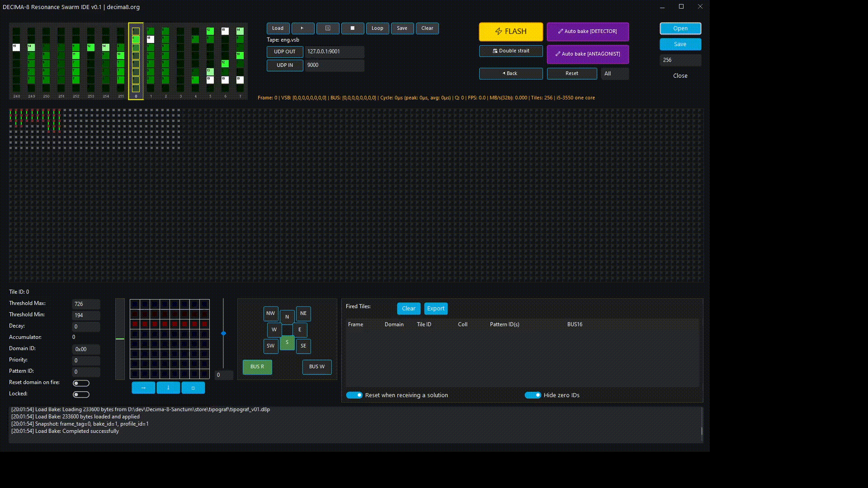This screenshot has height=488, width=868.
Task: Click the yellow FLASH lightning button
Action: click(x=511, y=32)
